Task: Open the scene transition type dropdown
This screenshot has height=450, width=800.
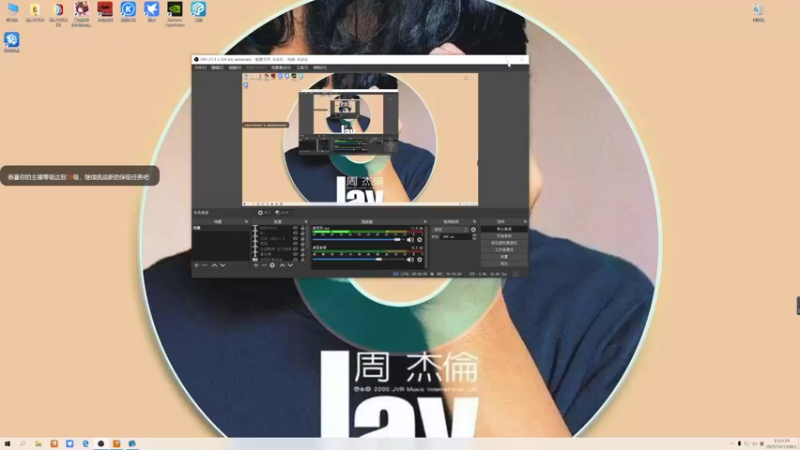Action: 451,230
